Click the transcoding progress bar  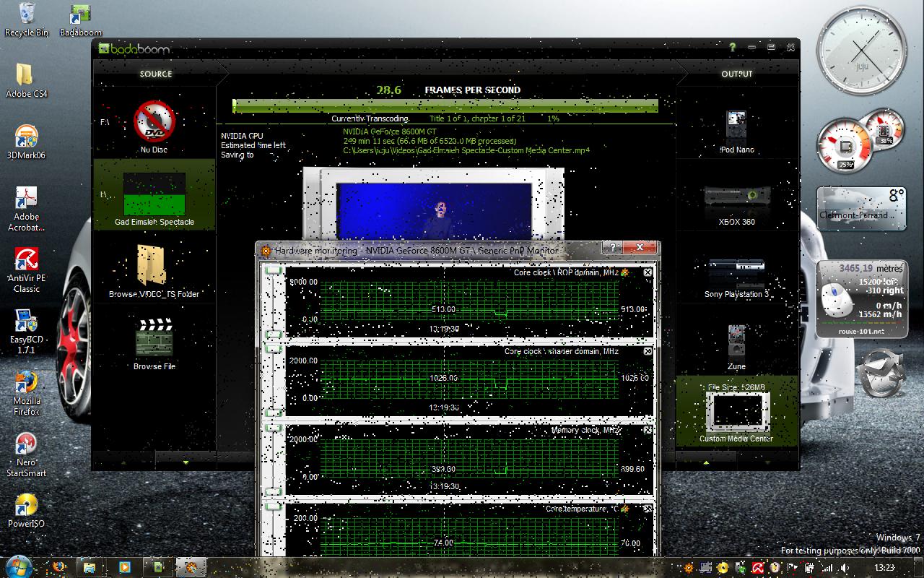(445, 106)
